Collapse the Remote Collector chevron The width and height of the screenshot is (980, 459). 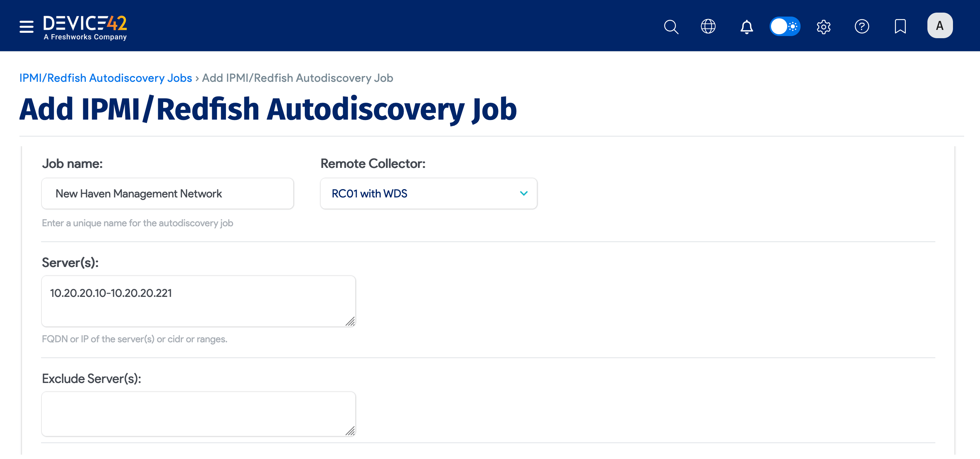pyautogui.click(x=524, y=193)
